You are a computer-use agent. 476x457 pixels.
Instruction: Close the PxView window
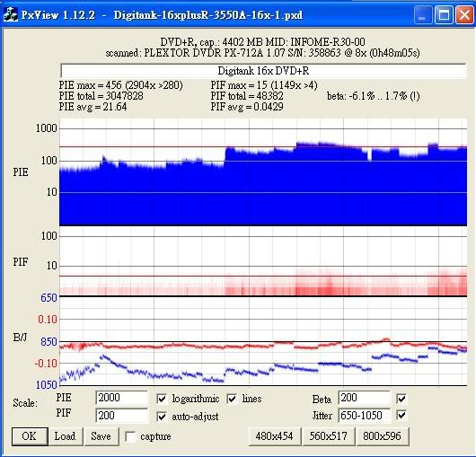click(463, 15)
